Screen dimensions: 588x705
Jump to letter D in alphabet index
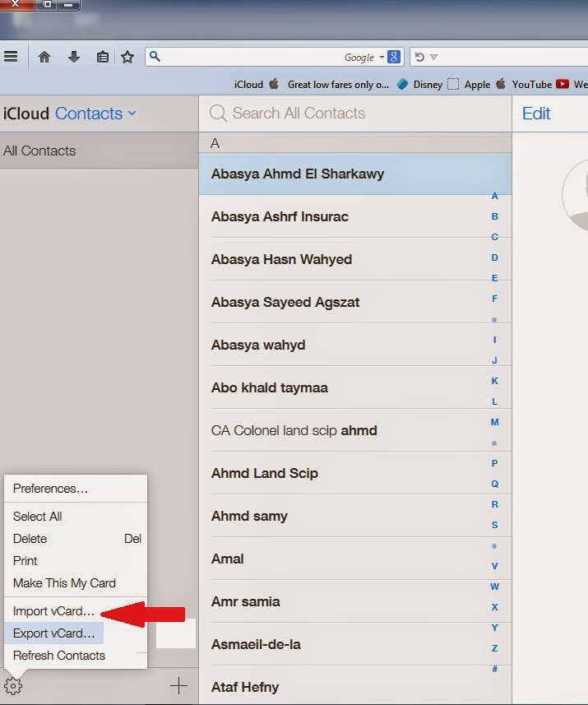[494, 257]
